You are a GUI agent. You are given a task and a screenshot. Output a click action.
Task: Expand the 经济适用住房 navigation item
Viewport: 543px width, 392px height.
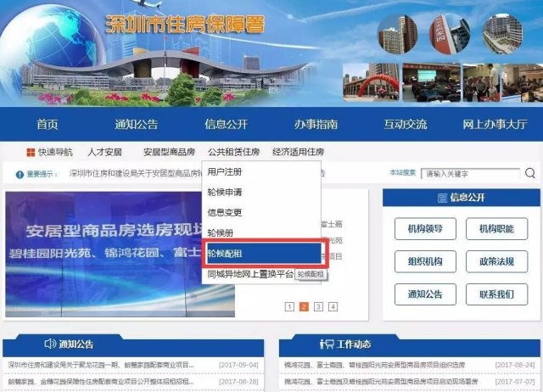298,152
